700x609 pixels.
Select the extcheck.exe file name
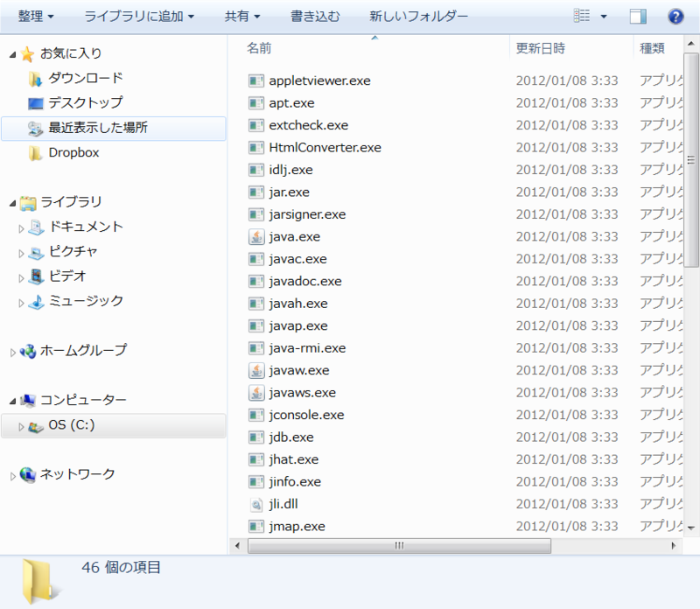309,125
